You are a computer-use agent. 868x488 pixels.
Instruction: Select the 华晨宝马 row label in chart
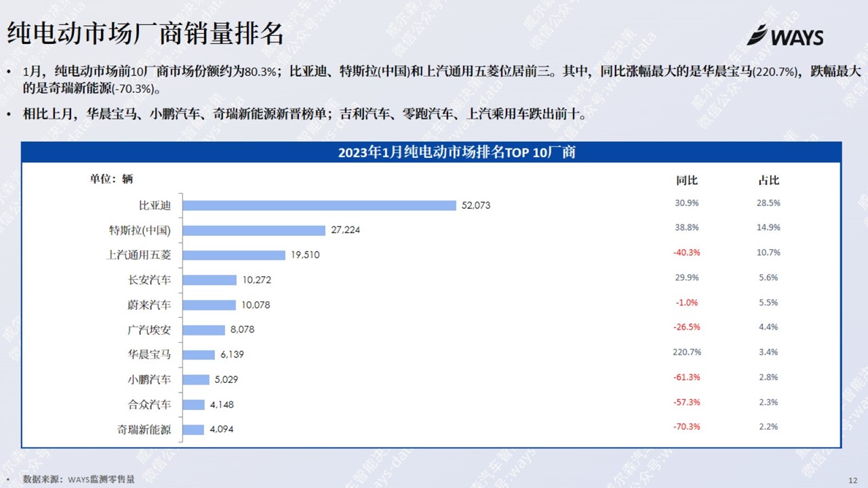pyautogui.click(x=149, y=354)
